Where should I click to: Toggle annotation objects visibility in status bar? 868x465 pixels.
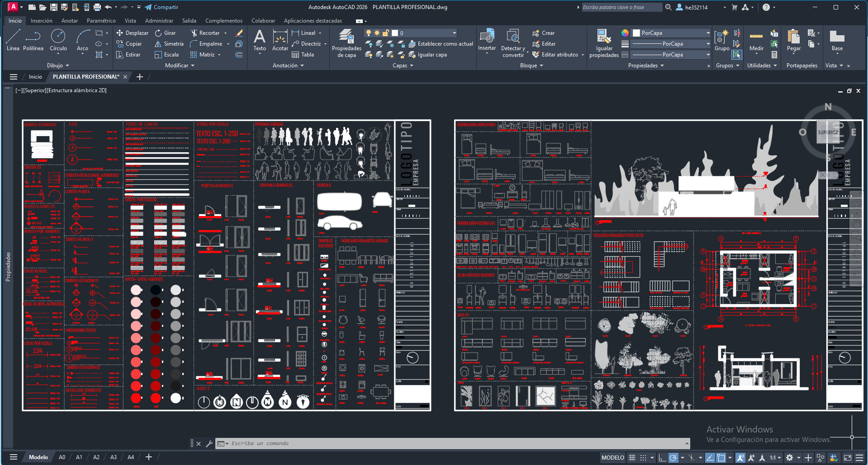(x=740, y=458)
